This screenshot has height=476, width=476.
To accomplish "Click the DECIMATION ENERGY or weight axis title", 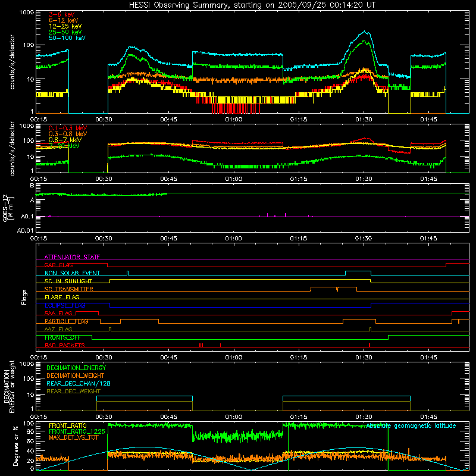I will [9, 386].
